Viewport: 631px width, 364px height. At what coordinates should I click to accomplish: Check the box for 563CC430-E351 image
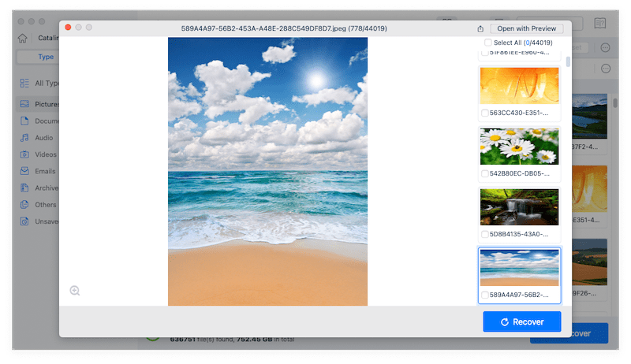(485, 113)
